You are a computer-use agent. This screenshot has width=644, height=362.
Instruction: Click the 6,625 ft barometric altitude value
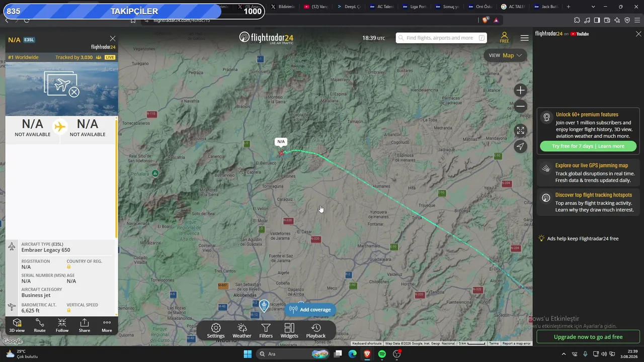[30, 311]
